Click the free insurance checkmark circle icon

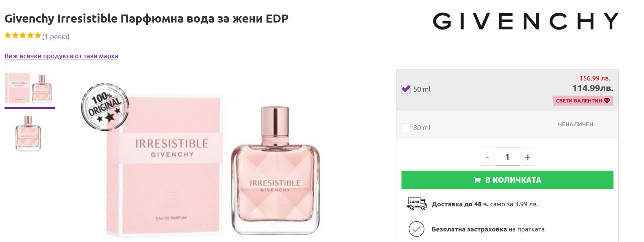[417, 229]
